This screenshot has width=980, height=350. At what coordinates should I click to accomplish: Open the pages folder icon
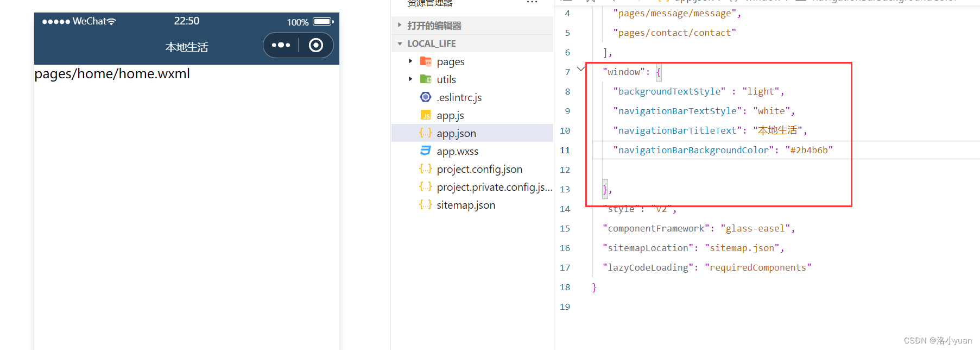click(x=426, y=61)
